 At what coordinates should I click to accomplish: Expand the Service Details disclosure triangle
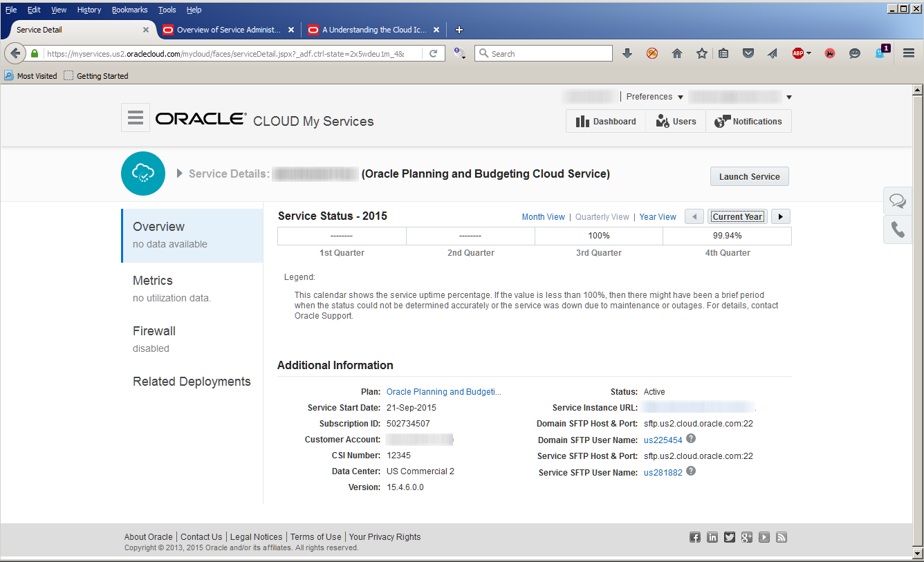(180, 174)
